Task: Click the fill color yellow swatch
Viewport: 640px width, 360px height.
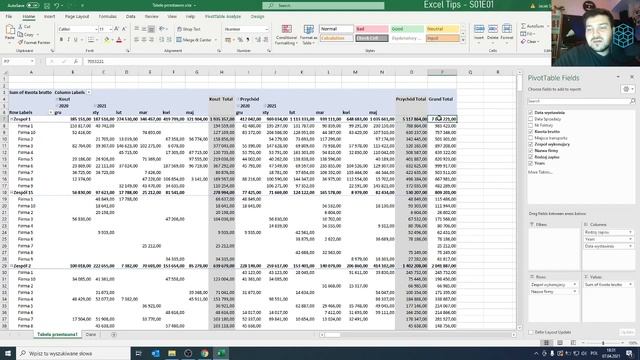Action: point(107,40)
